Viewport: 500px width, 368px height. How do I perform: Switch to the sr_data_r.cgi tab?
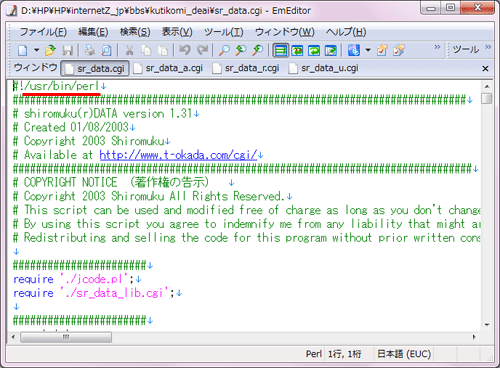246,68
